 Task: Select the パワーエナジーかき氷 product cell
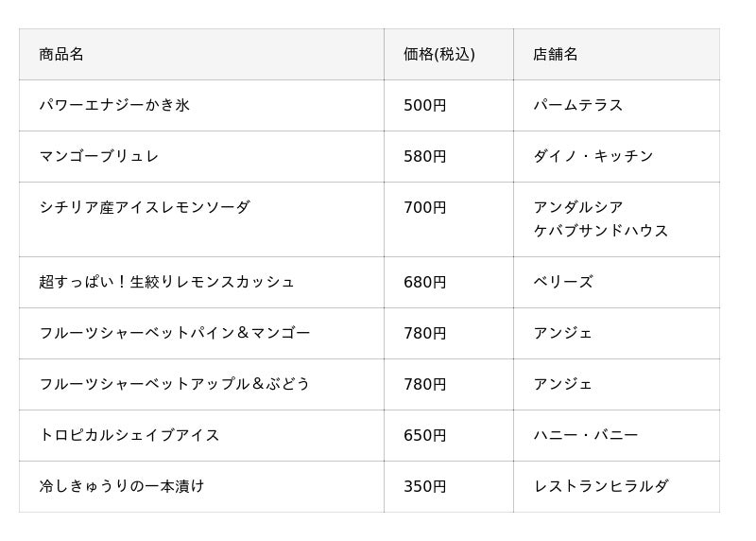coord(114,106)
